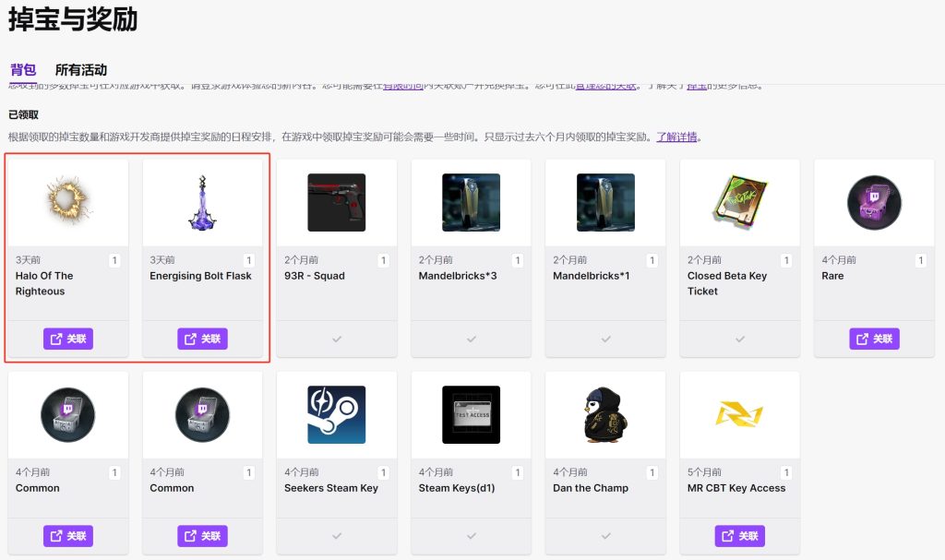Click 关联 under Halo Of The Righteous
The image size is (945, 560).
click(68, 339)
